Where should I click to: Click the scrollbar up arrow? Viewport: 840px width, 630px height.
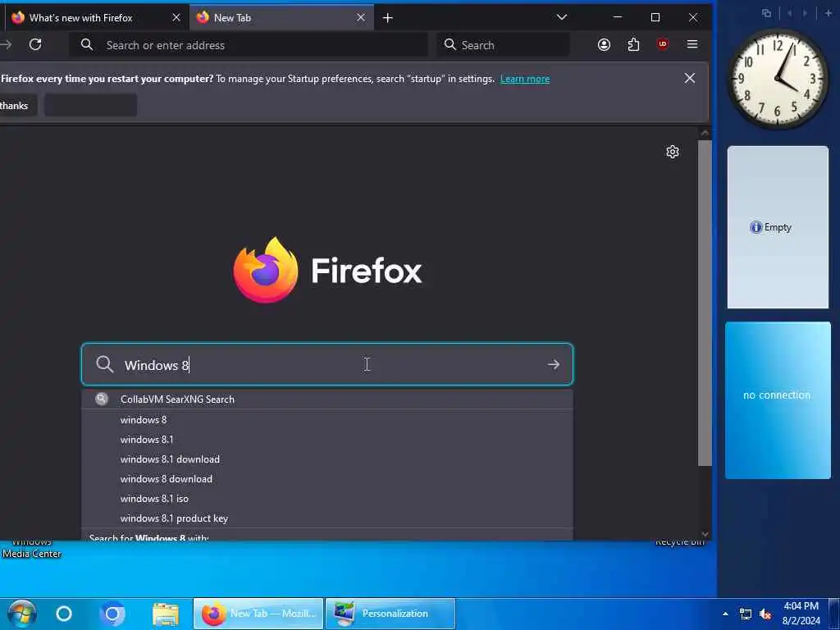point(705,133)
